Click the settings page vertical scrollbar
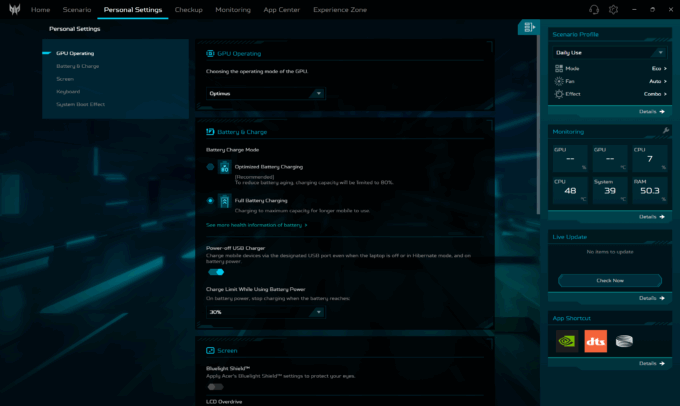Viewport: 680px width, 406px height. (538, 126)
